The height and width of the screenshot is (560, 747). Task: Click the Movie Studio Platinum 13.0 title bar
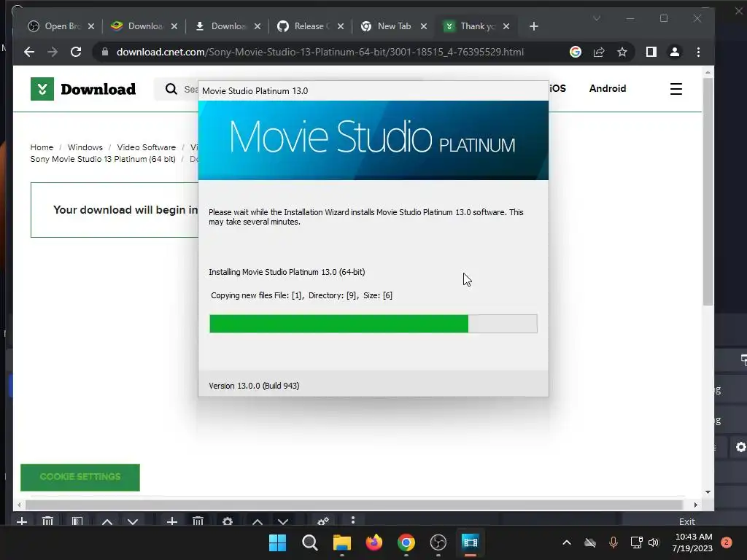coord(373,91)
